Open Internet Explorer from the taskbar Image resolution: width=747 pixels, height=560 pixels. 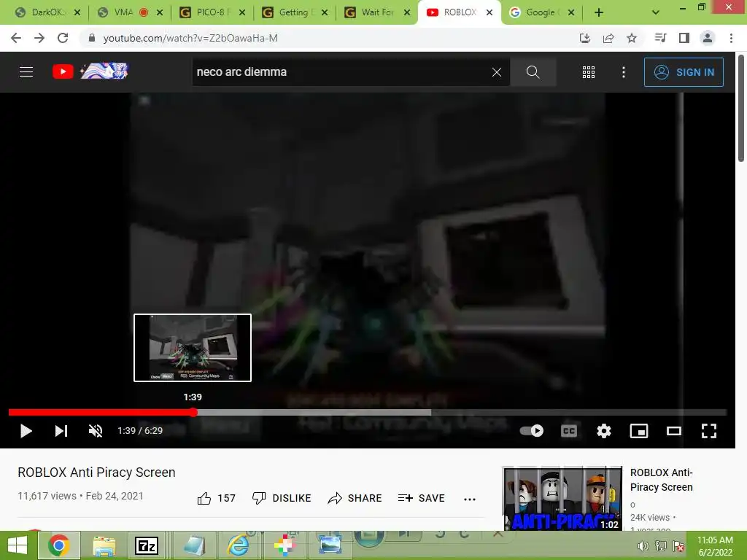click(x=238, y=545)
